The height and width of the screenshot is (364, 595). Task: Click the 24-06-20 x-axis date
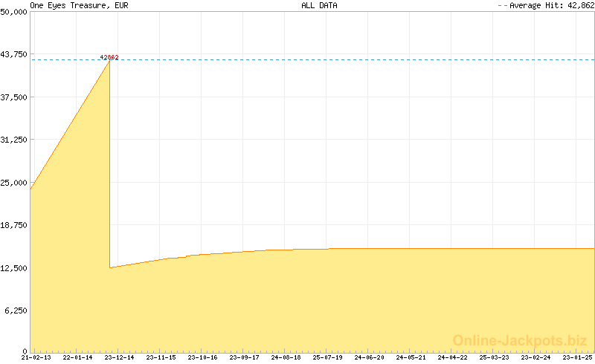coord(369,357)
